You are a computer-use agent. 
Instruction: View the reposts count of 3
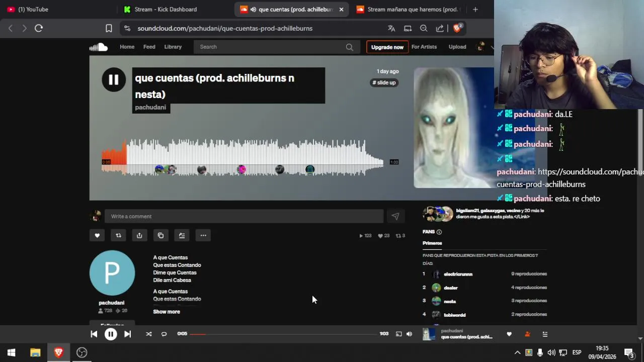coord(400,235)
